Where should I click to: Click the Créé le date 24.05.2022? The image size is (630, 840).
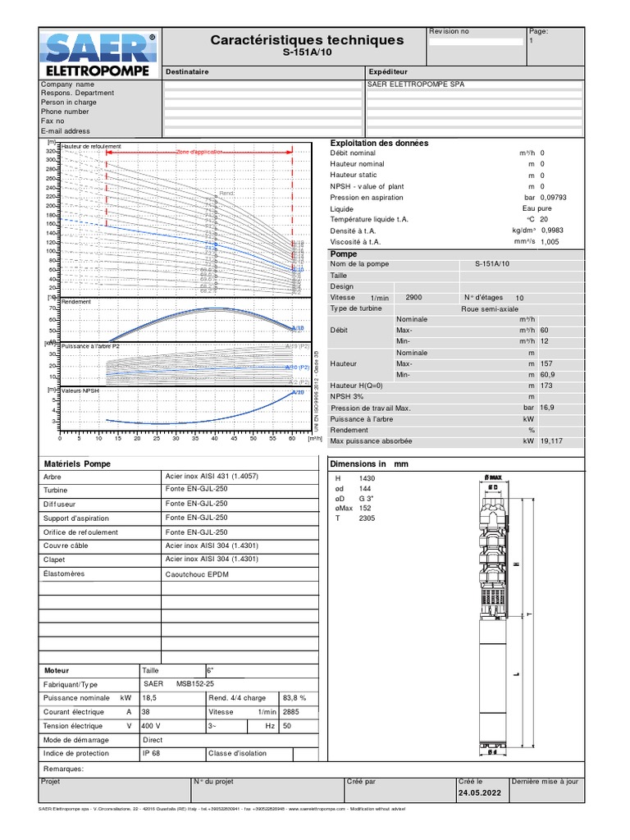(x=480, y=793)
